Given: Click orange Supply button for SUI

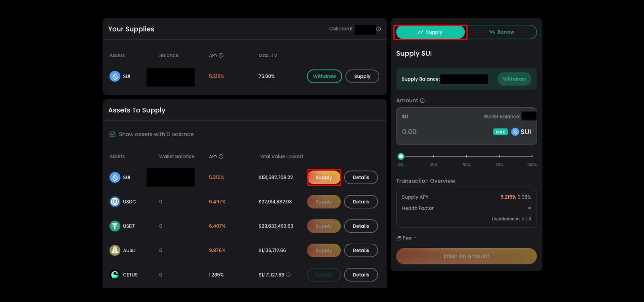Looking at the screenshot, I should [x=324, y=178].
